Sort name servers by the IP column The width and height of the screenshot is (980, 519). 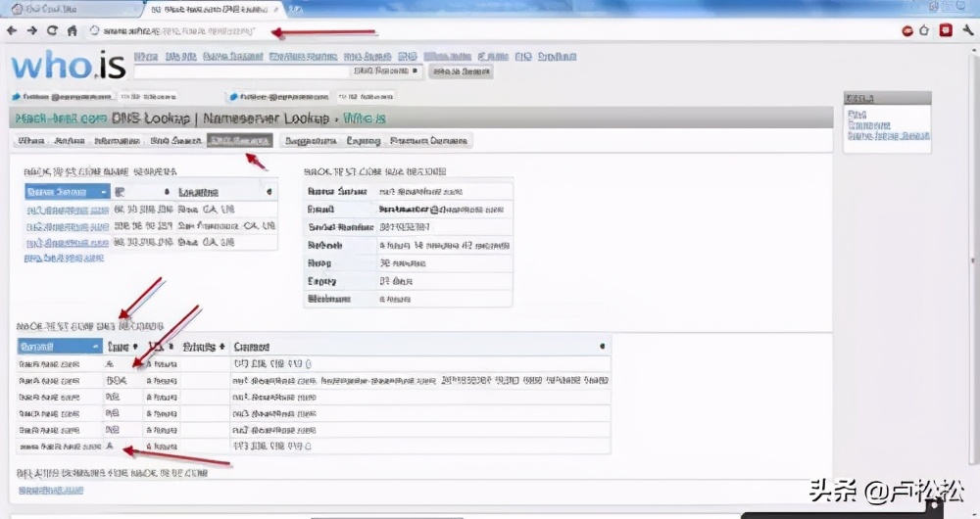coord(142,192)
